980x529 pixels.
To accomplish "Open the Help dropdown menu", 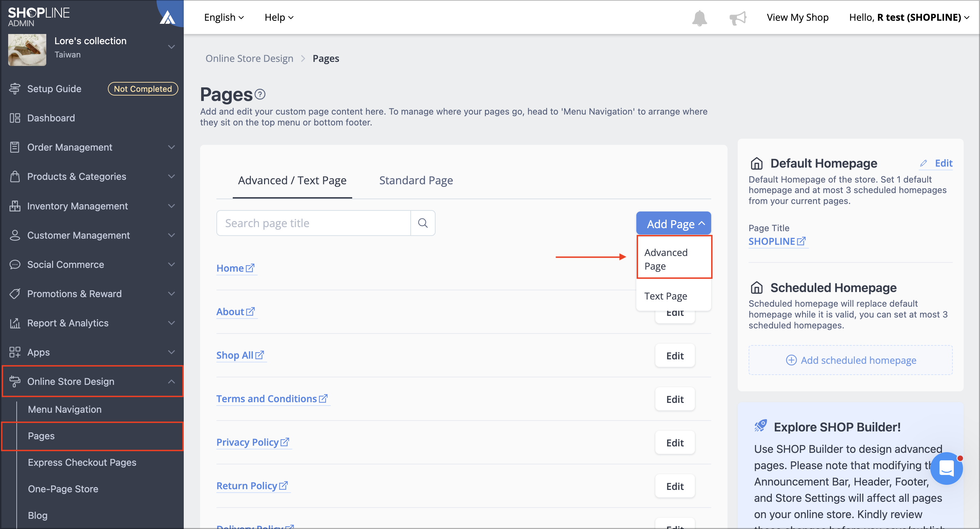I will (279, 17).
